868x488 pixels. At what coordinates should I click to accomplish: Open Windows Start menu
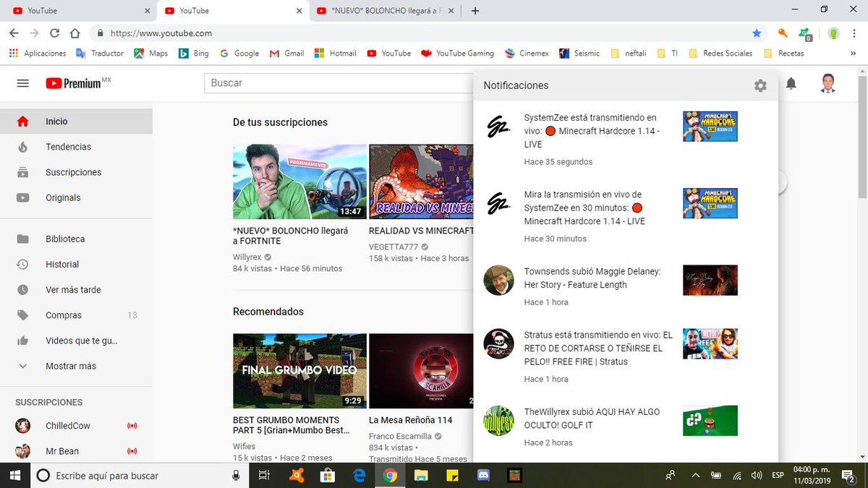coord(14,475)
